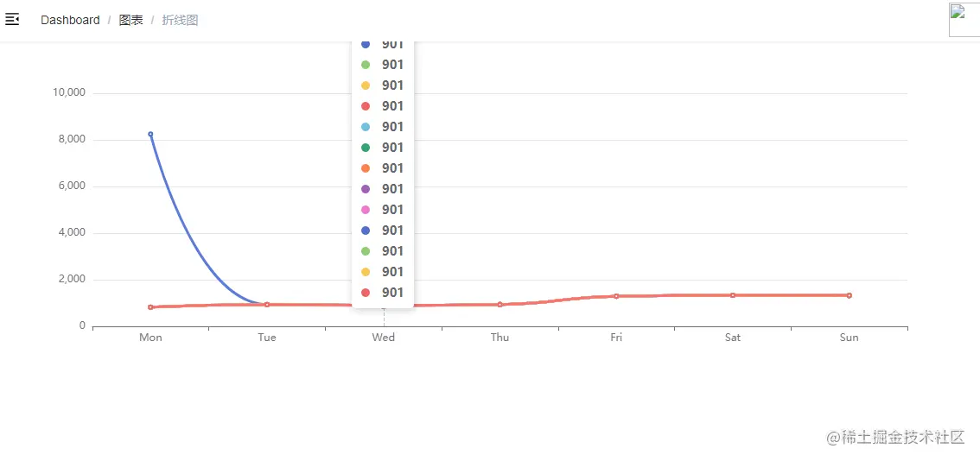Click the Mon x-axis label
This screenshot has height=461, width=980.
[150, 338]
